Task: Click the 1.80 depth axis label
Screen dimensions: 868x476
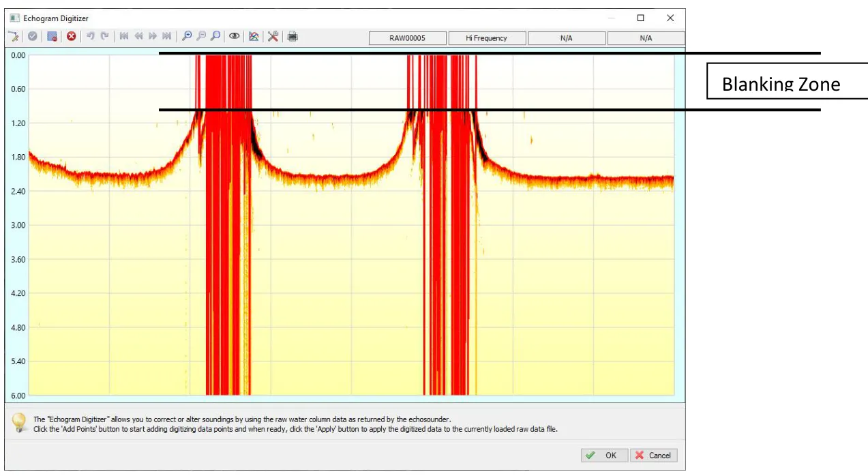Action: point(18,158)
